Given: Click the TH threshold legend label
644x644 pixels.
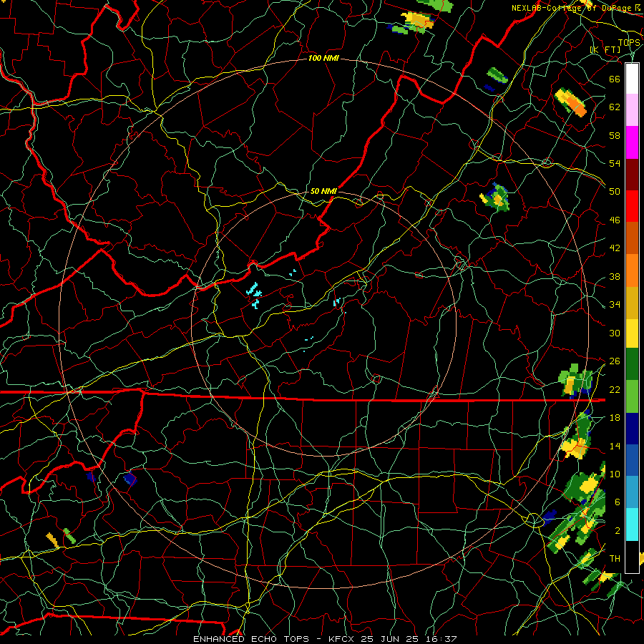Looking at the screenshot, I should coord(615,559).
